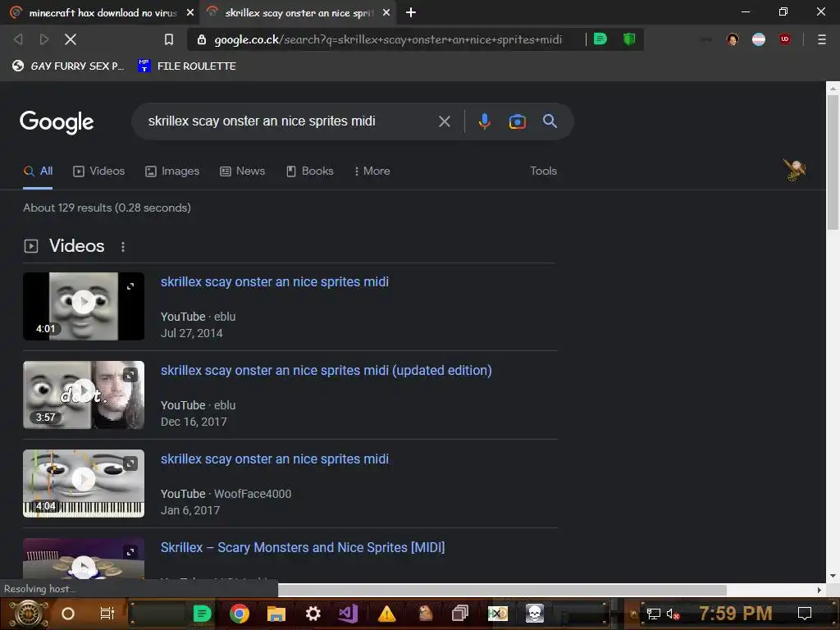
Task: Click the scroll right arrow on horizontal scrollbar
Action: tap(819, 590)
